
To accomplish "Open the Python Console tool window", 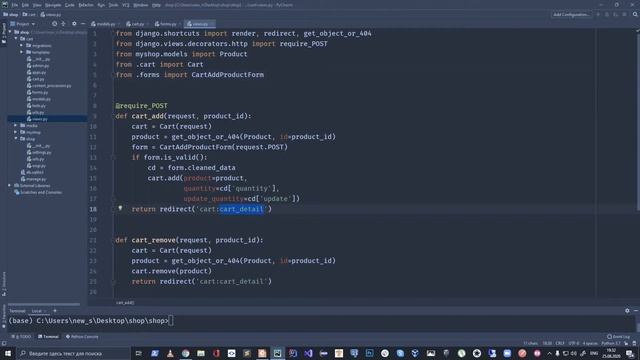I will pos(82,337).
